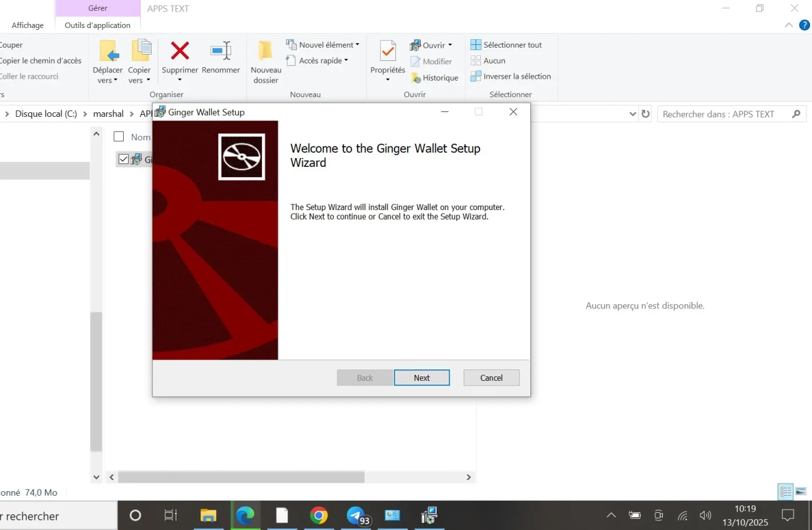Collapse the File Explorer ribbon chevron
This screenshot has height=530, width=812.
point(789,25)
